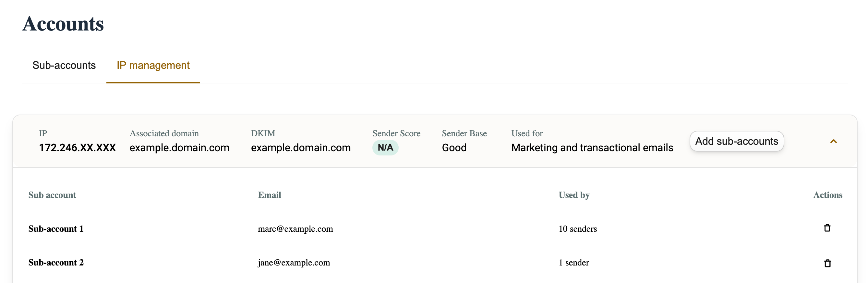Click the marc@example.com email
The height and width of the screenshot is (283, 868).
[295, 229]
